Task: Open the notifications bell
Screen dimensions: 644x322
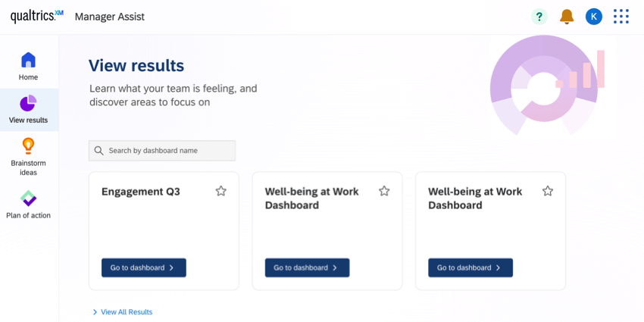Action: click(567, 17)
